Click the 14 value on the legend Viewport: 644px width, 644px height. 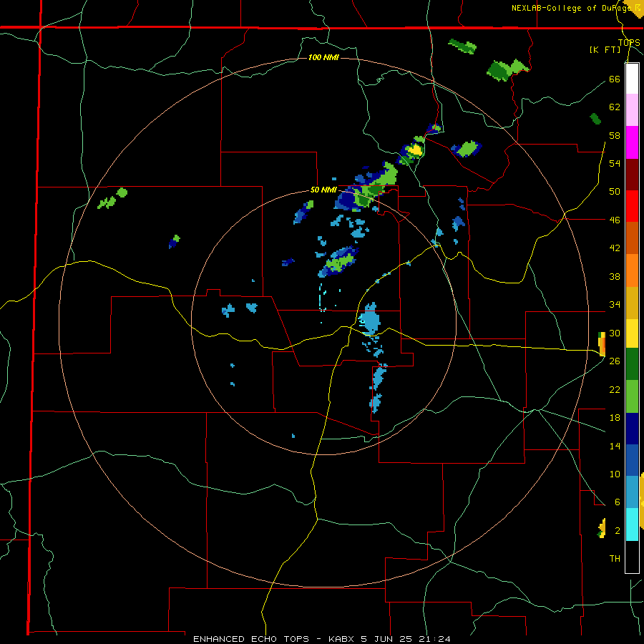[x=615, y=446]
